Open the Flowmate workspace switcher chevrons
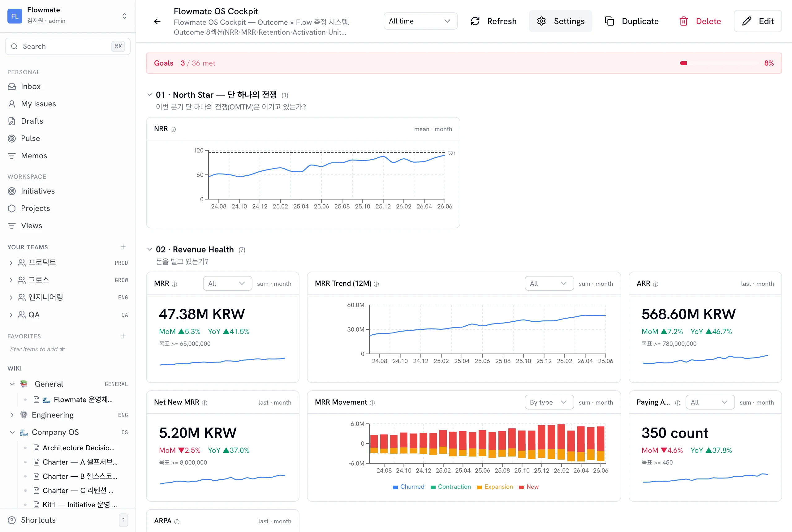This screenshot has height=532, width=792. click(x=124, y=16)
